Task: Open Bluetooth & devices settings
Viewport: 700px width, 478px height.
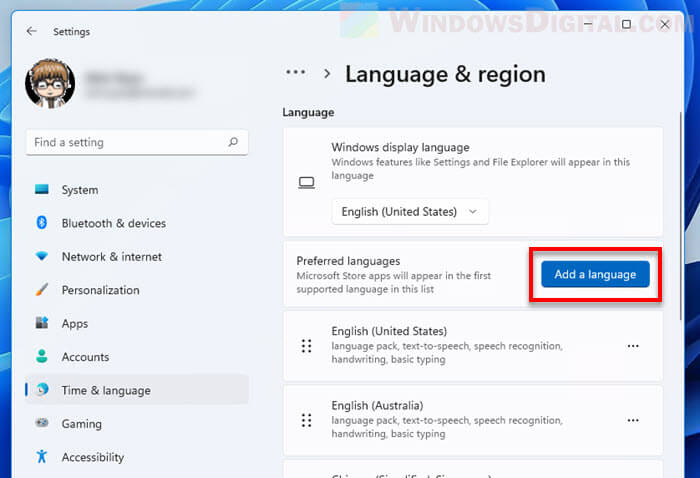Action: click(x=137, y=223)
